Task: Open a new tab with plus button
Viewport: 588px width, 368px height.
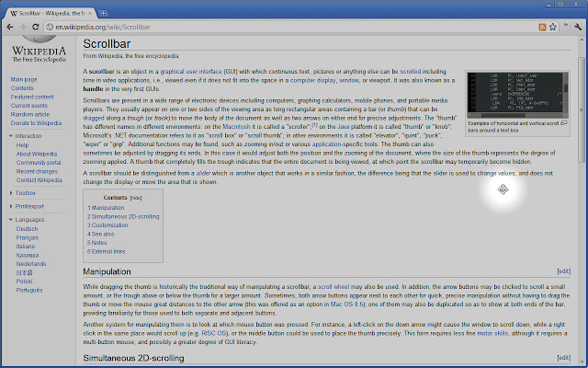Action: point(103,13)
